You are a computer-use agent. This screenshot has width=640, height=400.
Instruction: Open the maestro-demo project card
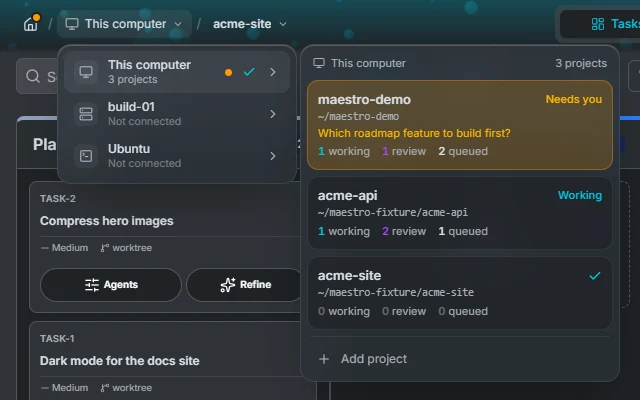pos(460,125)
